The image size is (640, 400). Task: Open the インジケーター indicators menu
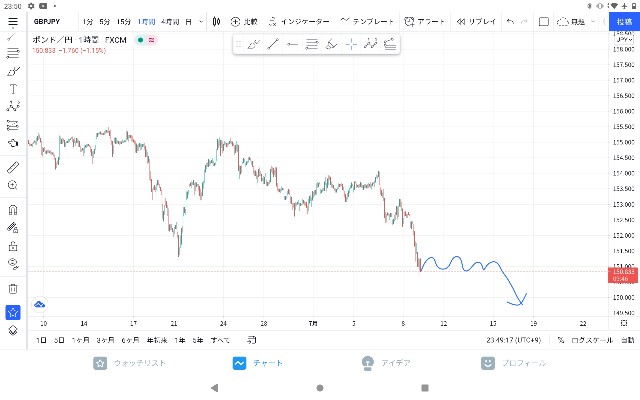pos(299,22)
